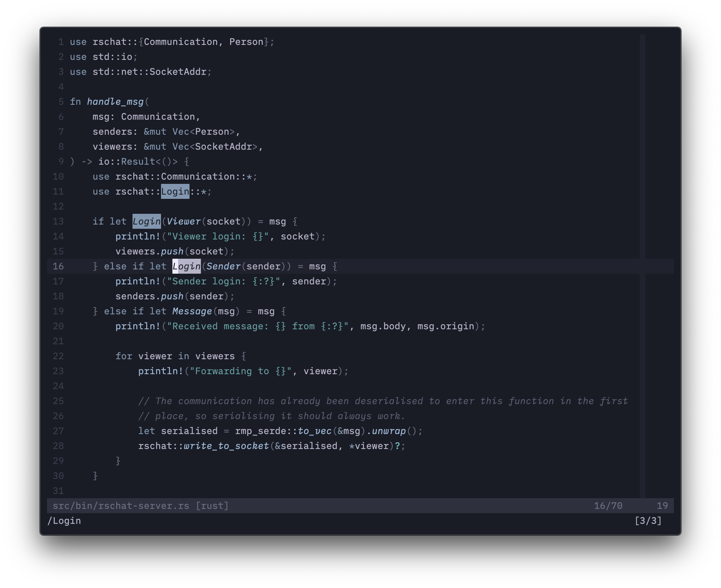Click SocketAddr in the line 3 import
The image size is (721, 588).
click(178, 72)
